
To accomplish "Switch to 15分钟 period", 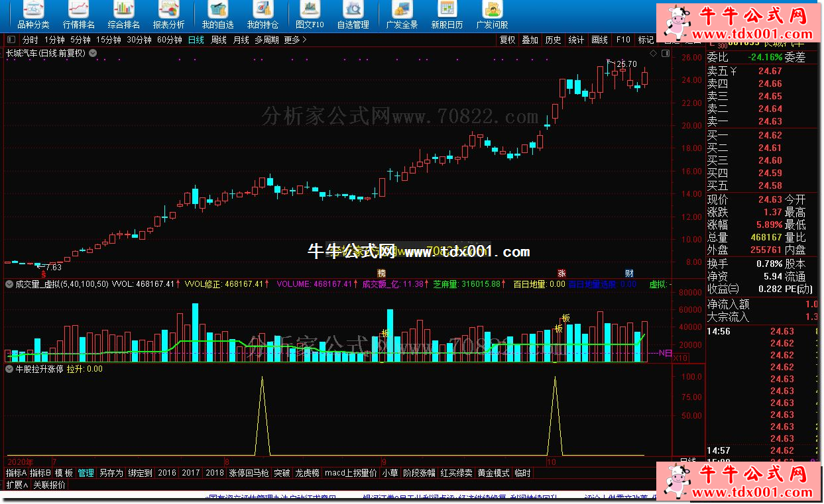I will pyautogui.click(x=109, y=40).
